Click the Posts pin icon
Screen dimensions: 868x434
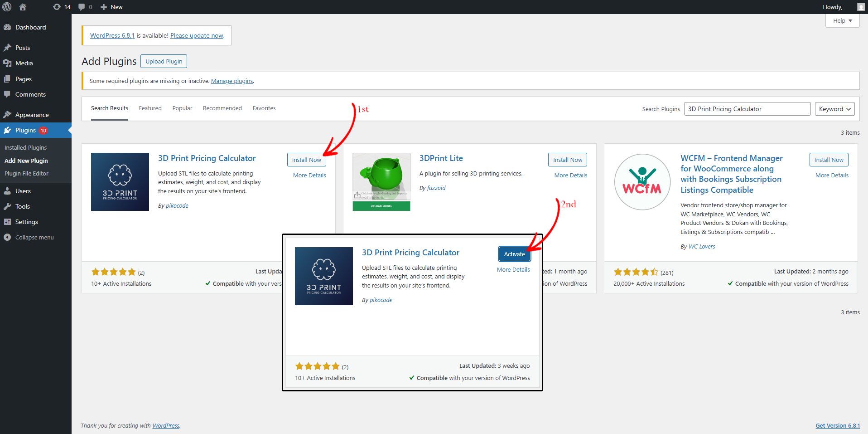7,48
